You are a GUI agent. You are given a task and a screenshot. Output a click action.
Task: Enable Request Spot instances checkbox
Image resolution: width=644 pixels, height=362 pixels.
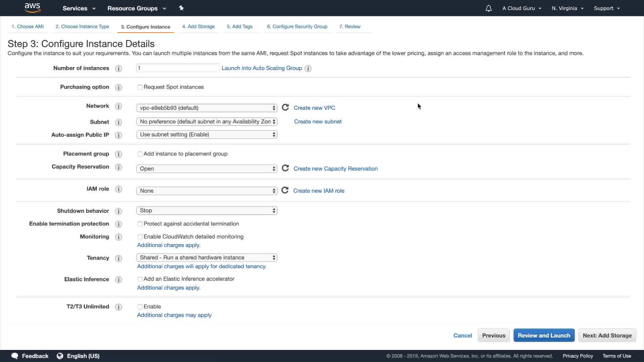(x=140, y=87)
